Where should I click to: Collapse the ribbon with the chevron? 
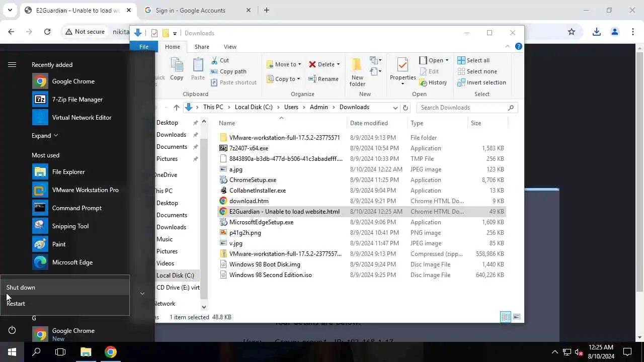coord(507,46)
